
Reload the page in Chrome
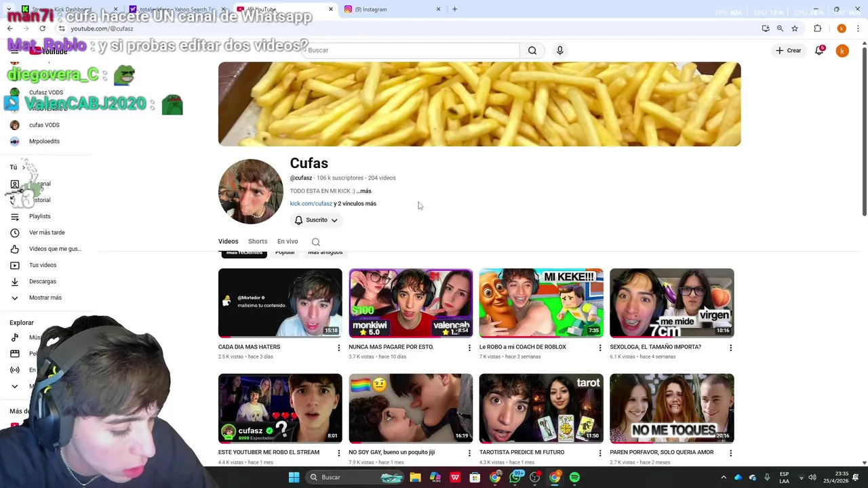pos(42,28)
